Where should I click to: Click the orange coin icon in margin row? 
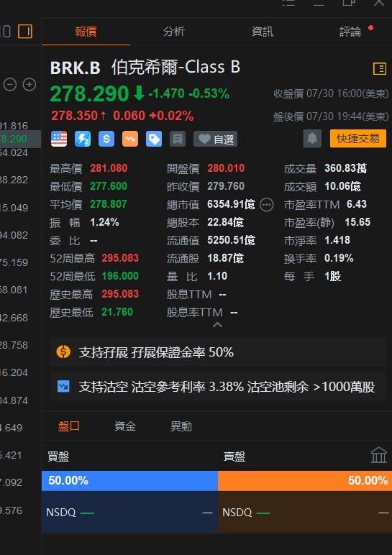coord(63,352)
